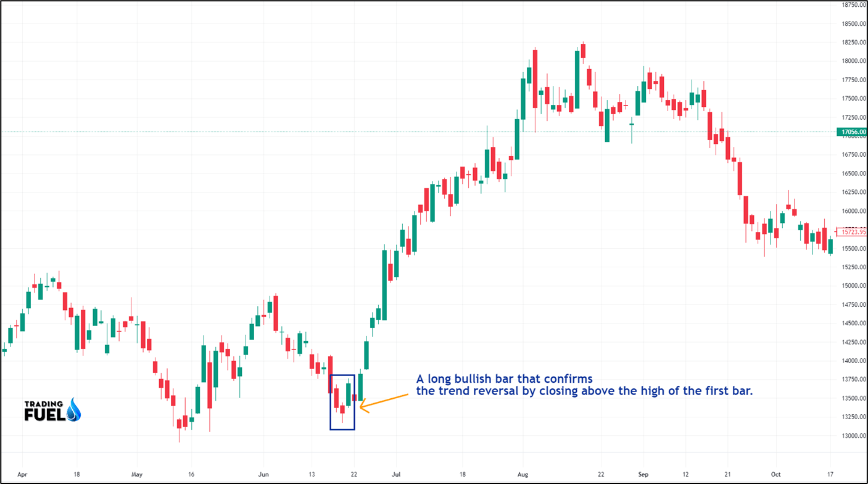Screen dimensions: 868x484
Task: Select the 16 label on the date axis
Action: click(x=191, y=475)
